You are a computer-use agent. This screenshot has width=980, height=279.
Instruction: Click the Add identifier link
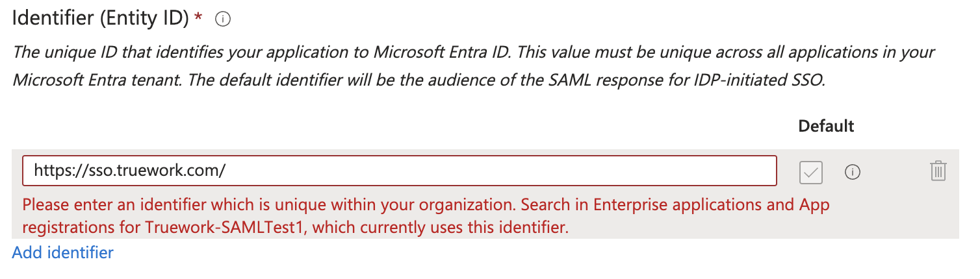pos(62,252)
